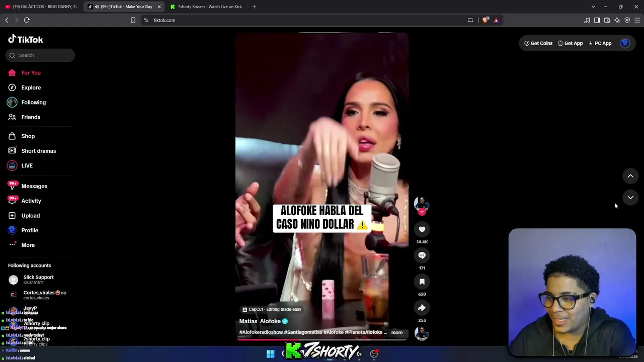
Task: Open the #Alofokeradioshow hashtag
Action: pyautogui.click(x=261, y=332)
